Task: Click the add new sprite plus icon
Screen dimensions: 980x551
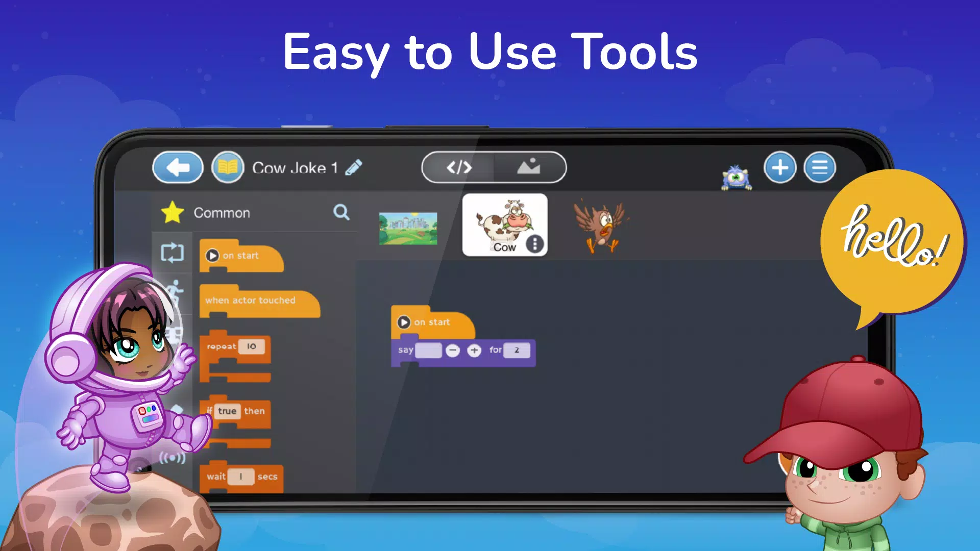Action: (x=780, y=167)
